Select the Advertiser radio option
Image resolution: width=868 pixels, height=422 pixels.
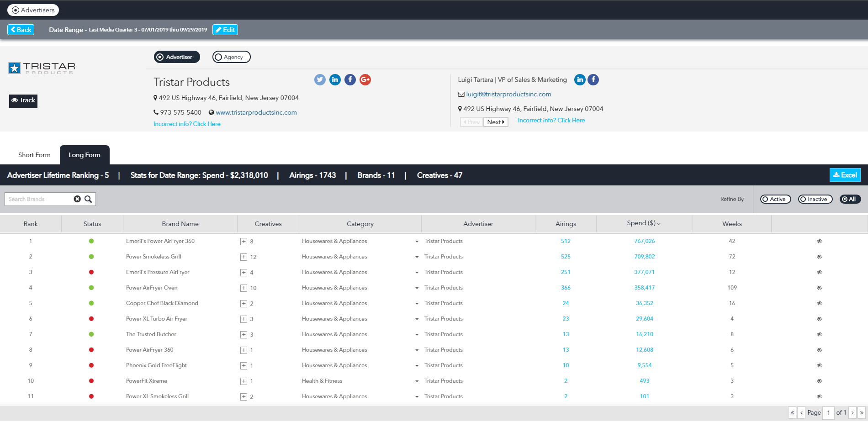[x=177, y=57]
